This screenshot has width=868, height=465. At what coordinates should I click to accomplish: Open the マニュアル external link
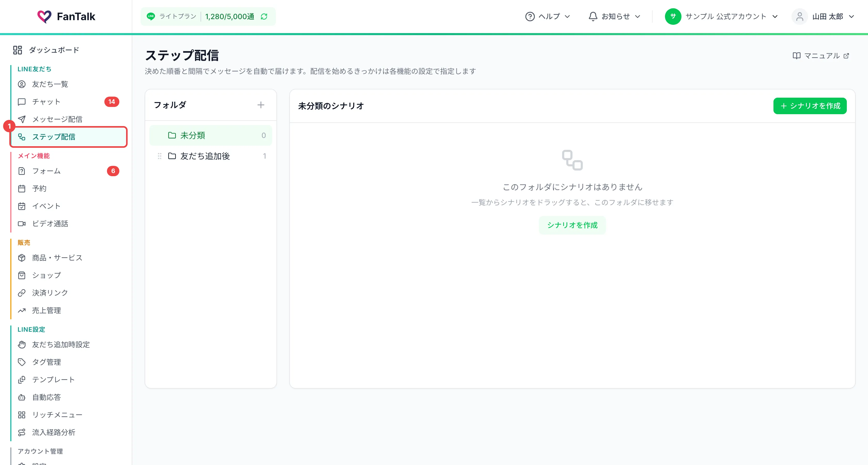821,56
